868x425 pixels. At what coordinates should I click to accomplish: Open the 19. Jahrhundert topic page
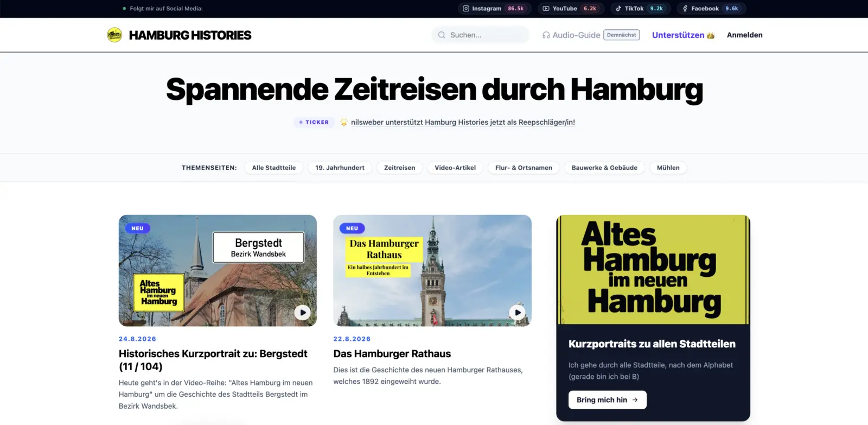[340, 168]
